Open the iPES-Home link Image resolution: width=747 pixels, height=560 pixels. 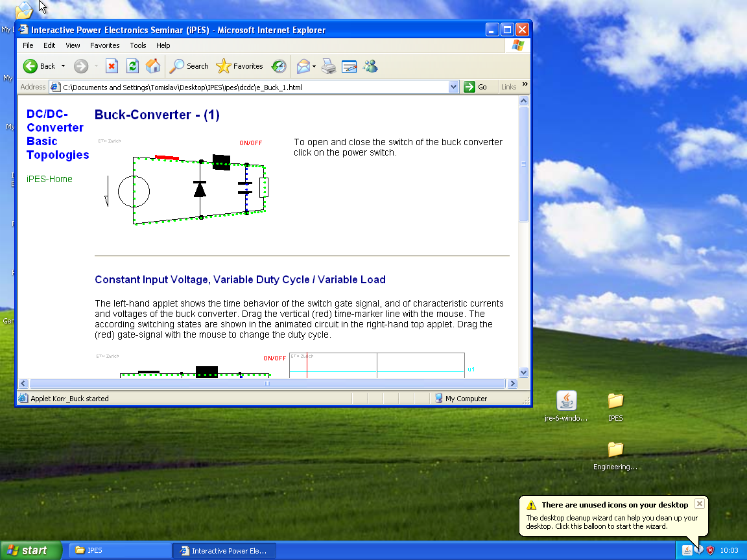[49, 179]
